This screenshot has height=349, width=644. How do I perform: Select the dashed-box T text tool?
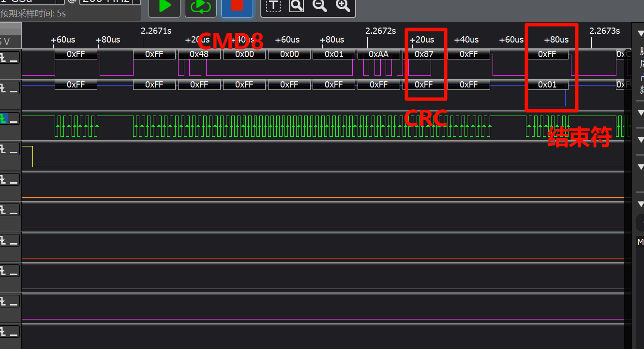274,6
